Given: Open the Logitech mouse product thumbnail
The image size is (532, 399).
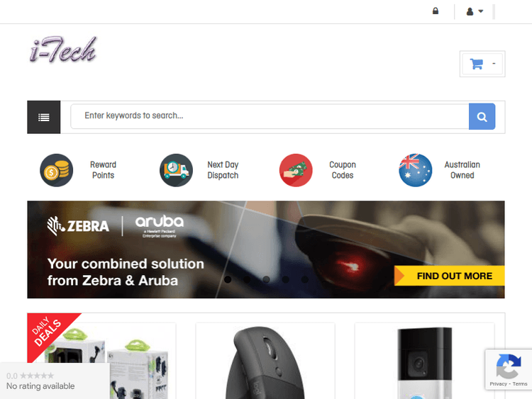Looking at the screenshot, I should coord(265,362).
